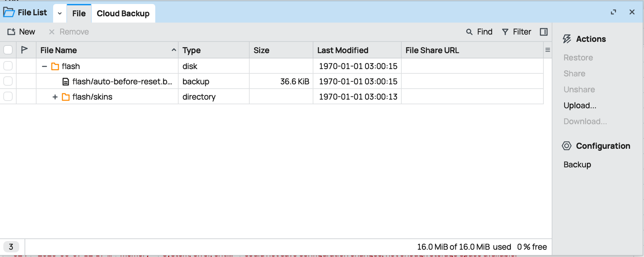Select the flash/auto-before-reset.b… file

point(122,81)
